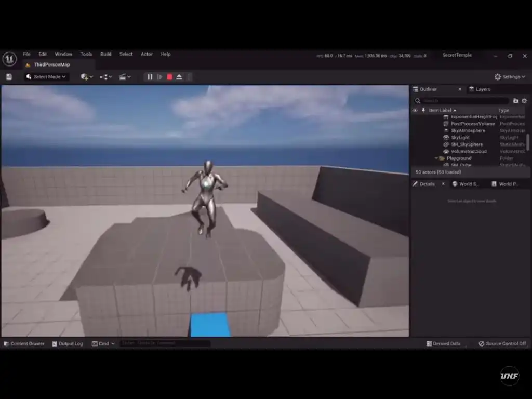Open the Help menu
The image size is (532, 399).
pyautogui.click(x=166, y=54)
